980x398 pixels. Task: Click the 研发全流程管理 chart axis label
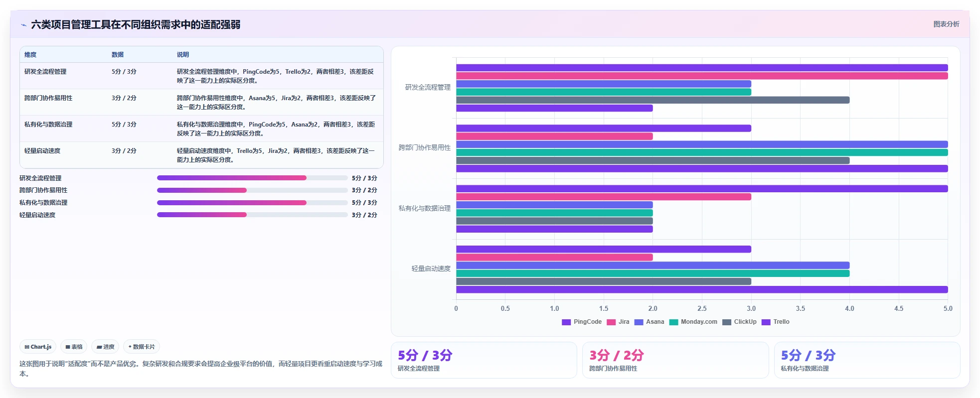tap(428, 87)
